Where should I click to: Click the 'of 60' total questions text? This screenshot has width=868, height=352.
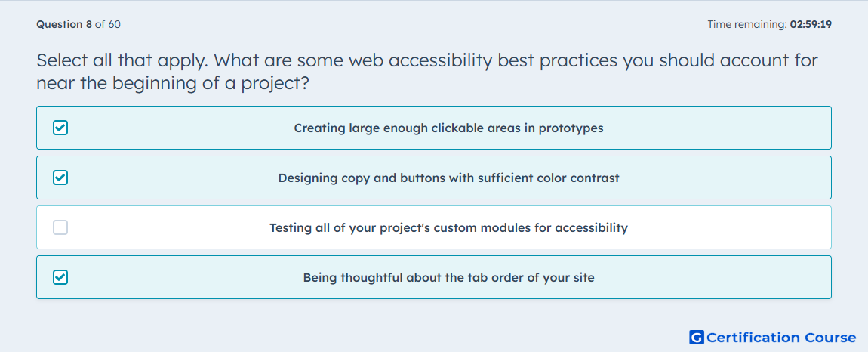coord(108,24)
